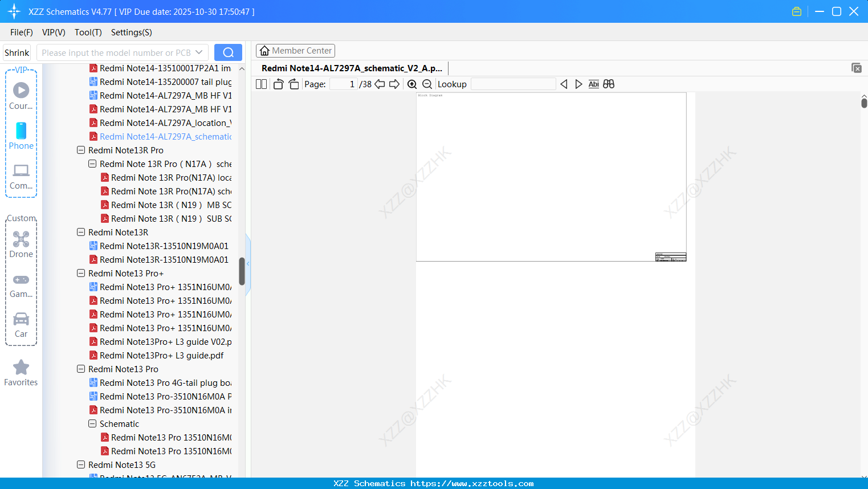Zoom in on the schematic page
This screenshot has width=868, height=489.
(x=412, y=84)
